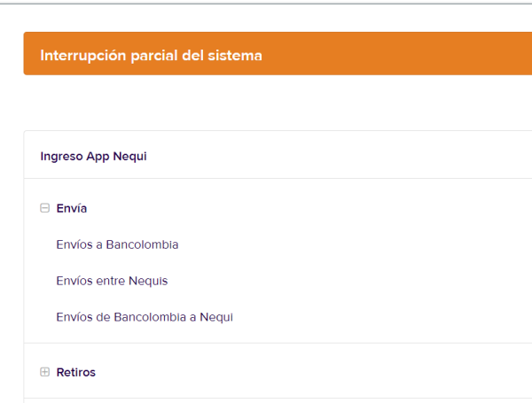Click the empty space right of Envía
The height and width of the screenshot is (403, 532).
310,208
